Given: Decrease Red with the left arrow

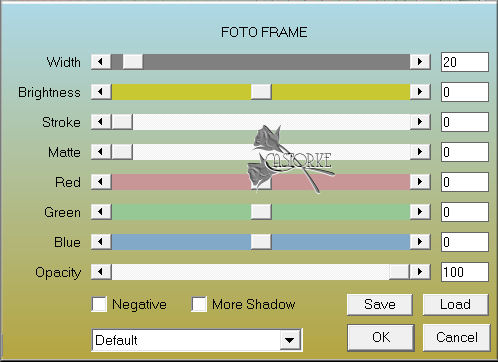Looking at the screenshot, I should [101, 182].
